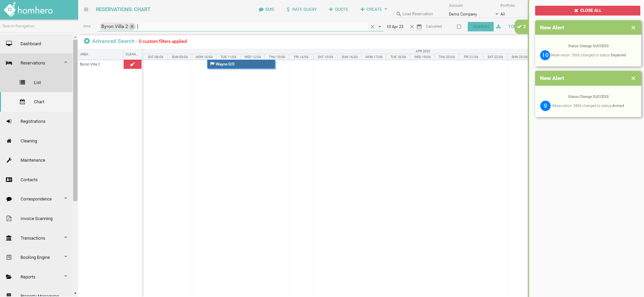644x297 pixels.
Task: Click the Search button
Action: pos(480,27)
